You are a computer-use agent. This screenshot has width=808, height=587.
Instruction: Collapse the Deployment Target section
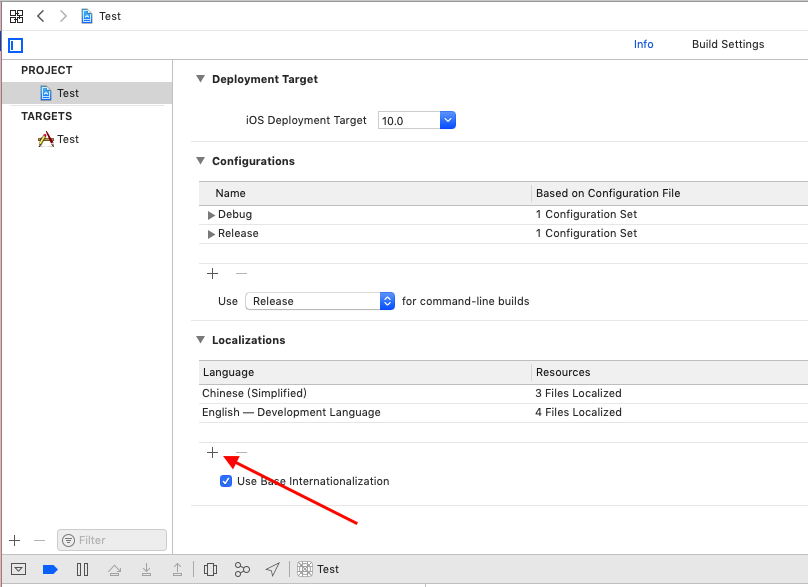(200, 79)
